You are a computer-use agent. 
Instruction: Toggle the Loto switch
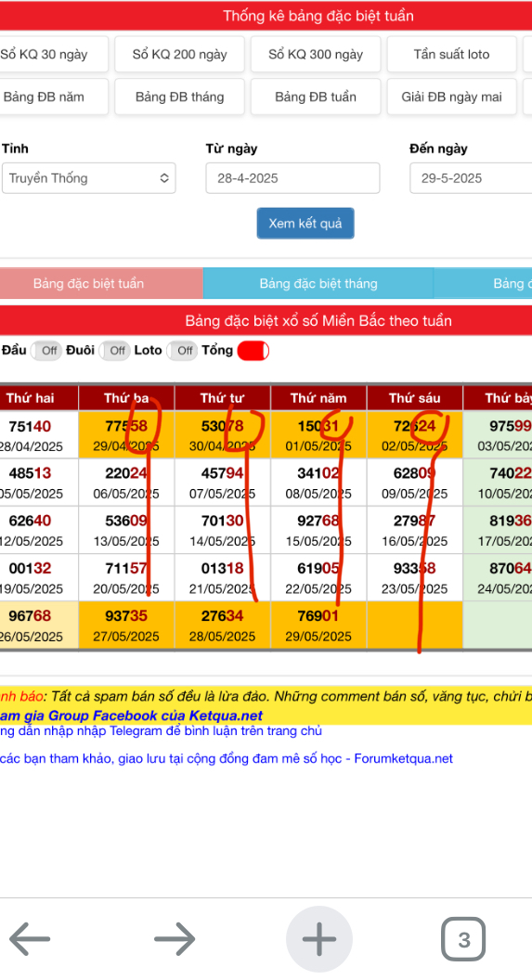182,351
